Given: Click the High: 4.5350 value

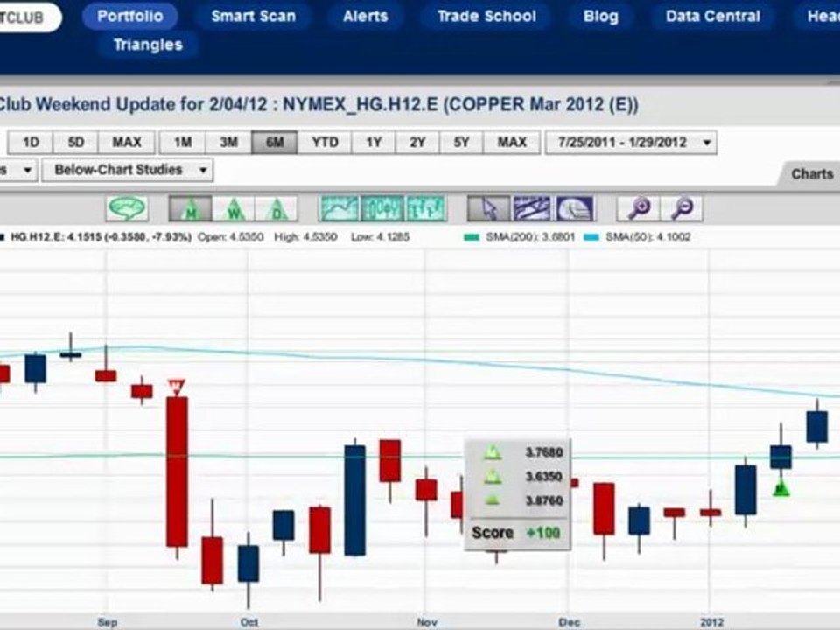Looking at the screenshot, I should (305, 237).
